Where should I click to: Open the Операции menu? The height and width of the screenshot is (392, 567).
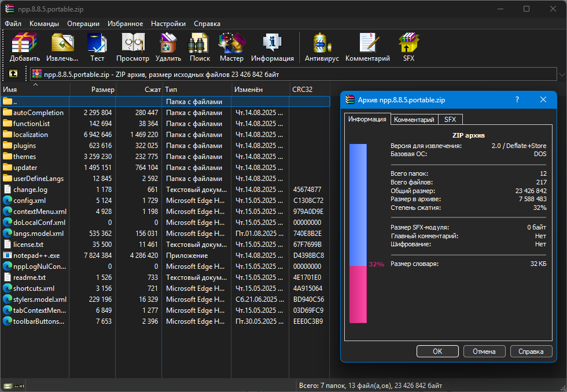pyautogui.click(x=83, y=24)
